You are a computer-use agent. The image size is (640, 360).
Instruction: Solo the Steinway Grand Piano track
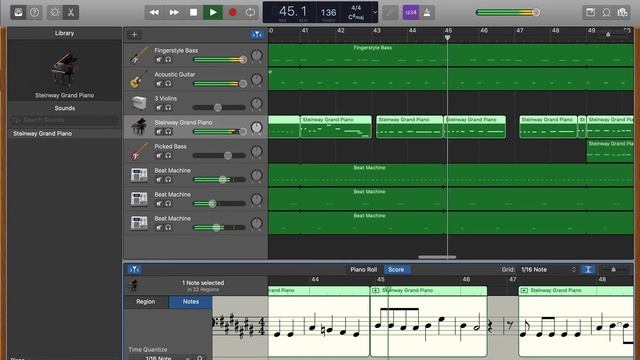click(x=168, y=131)
